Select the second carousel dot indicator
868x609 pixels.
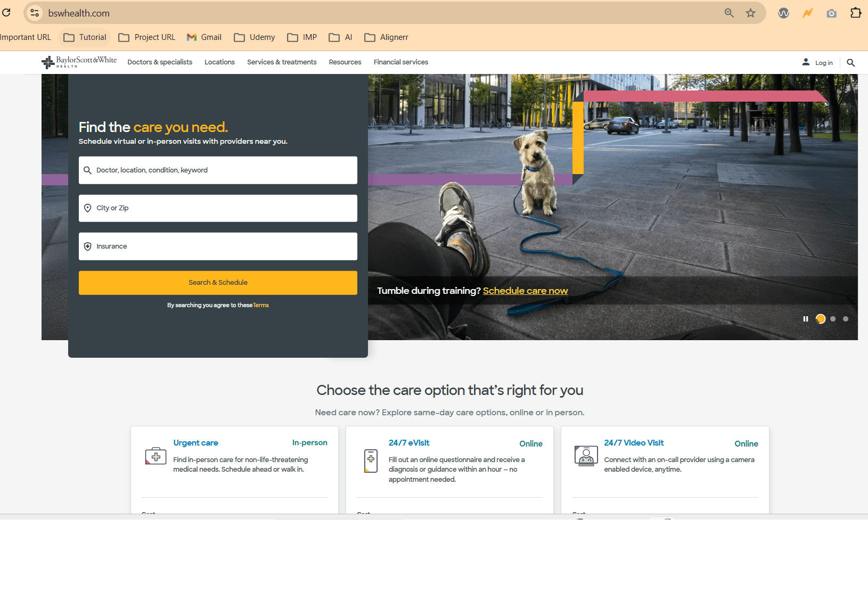pos(833,318)
